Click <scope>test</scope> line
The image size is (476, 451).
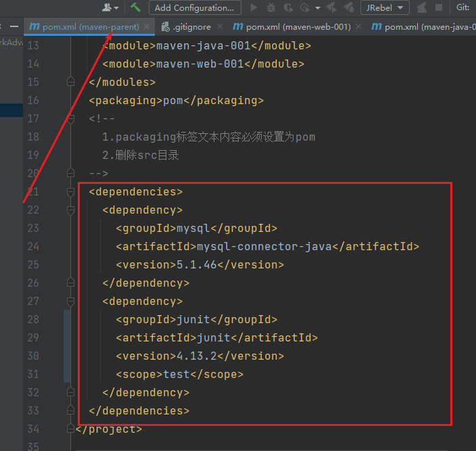180,374
